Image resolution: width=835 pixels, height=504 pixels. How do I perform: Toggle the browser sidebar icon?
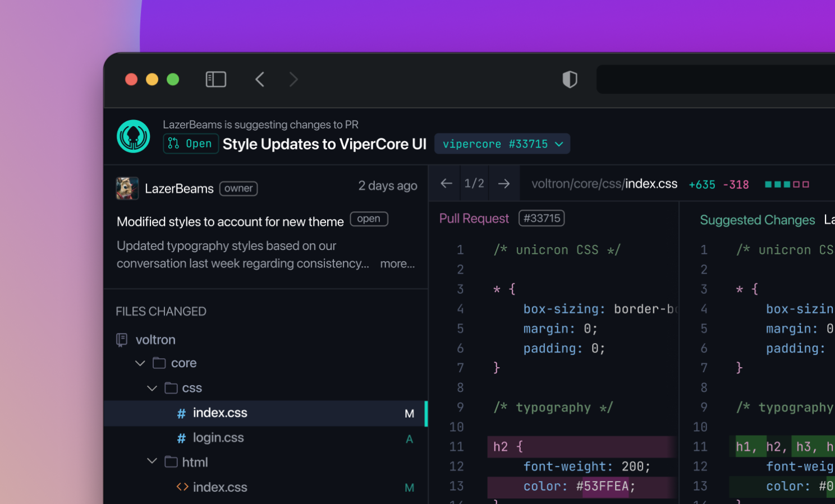point(216,80)
